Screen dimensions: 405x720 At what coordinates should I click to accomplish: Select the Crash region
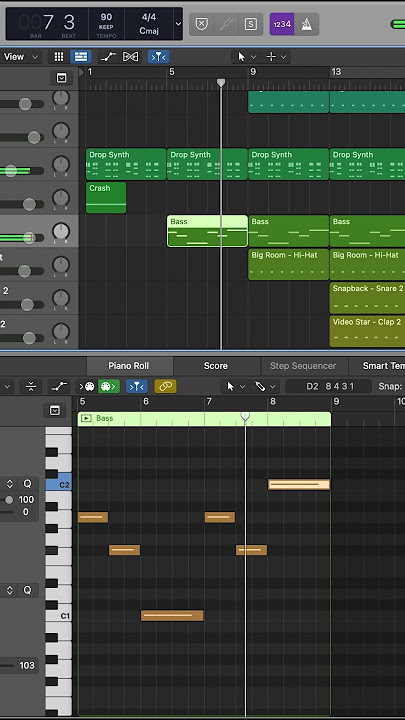coord(106,197)
